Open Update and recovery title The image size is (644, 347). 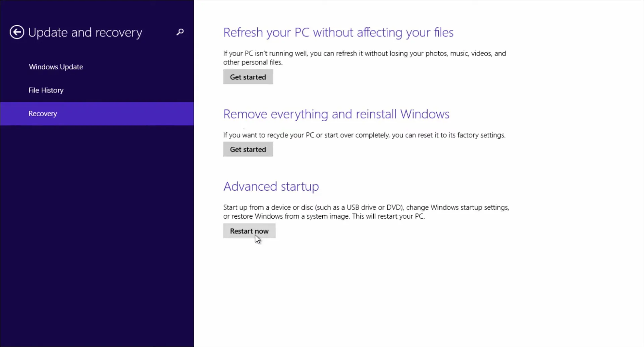pos(85,32)
